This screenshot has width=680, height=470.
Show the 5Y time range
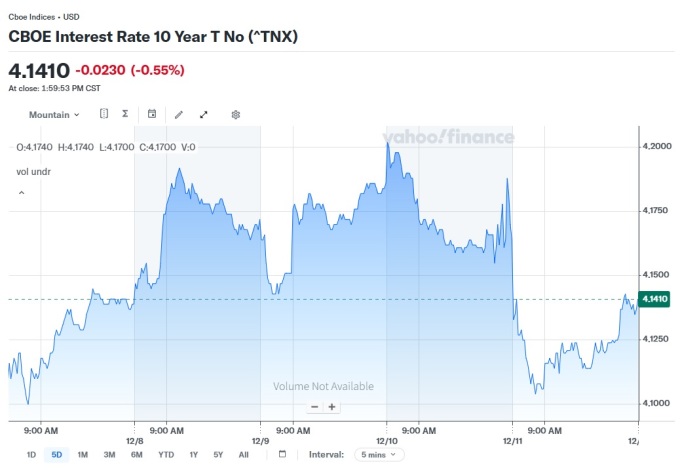tap(218, 454)
